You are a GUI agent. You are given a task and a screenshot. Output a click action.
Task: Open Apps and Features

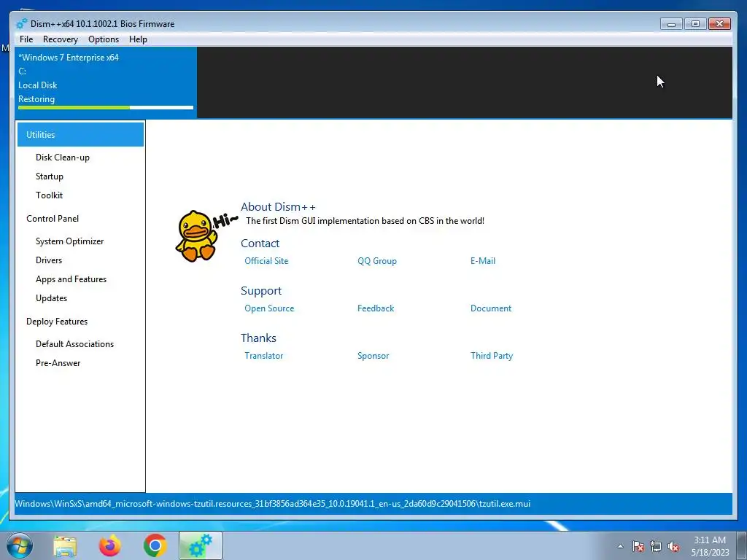71,279
